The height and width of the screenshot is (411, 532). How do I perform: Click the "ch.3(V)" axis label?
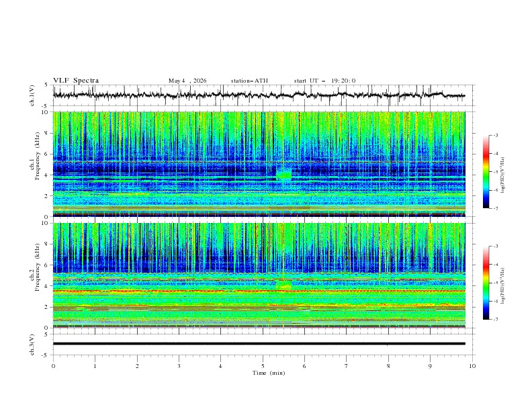click(x=32, y=345)
